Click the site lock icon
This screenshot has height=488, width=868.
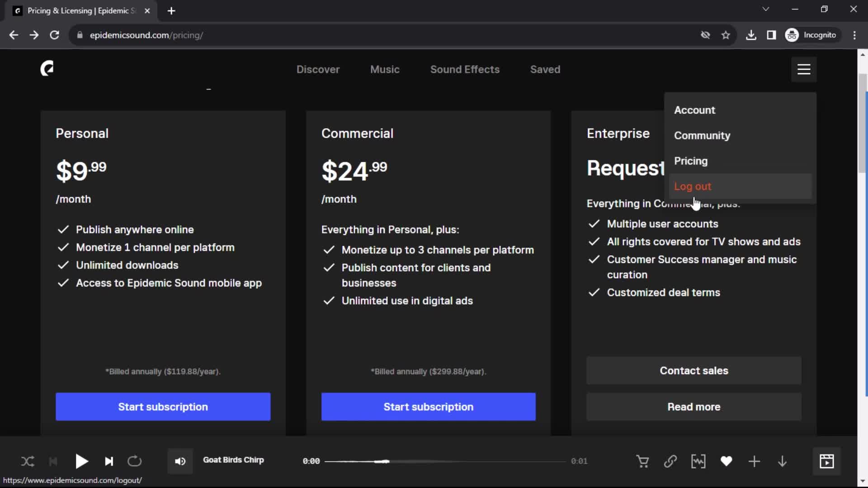click(x=80, y=35)
